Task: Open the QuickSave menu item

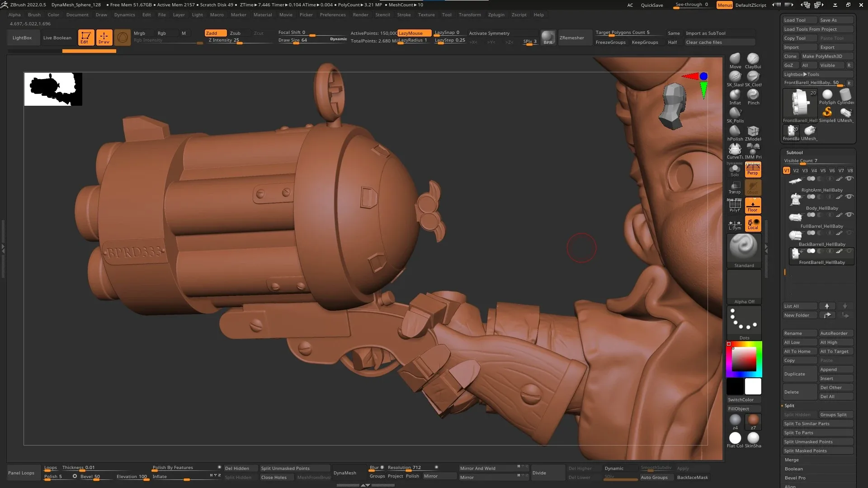Action: (x=651, y=5)
